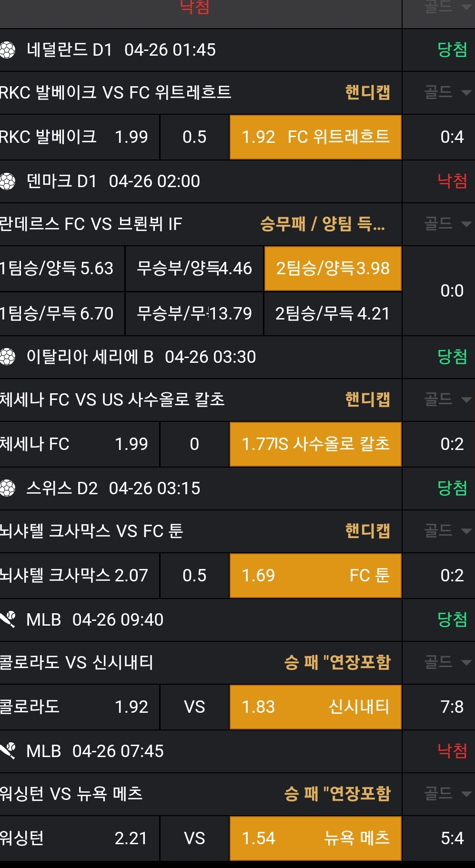Click 뉴욕 메츠 1.54 selection
Image resolution: width=475 pixels, height=868 pixels.
tap(315, 838)
